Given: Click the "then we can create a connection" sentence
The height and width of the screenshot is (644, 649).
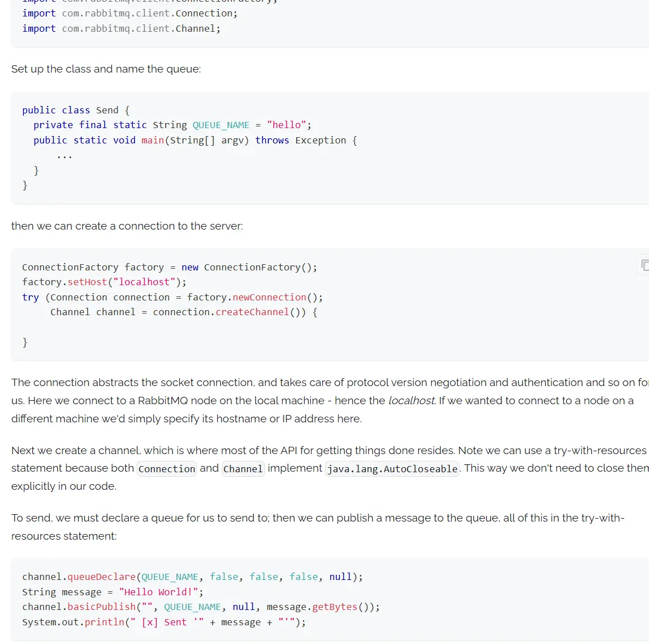Looking at the screenshot, I should 127,226.
